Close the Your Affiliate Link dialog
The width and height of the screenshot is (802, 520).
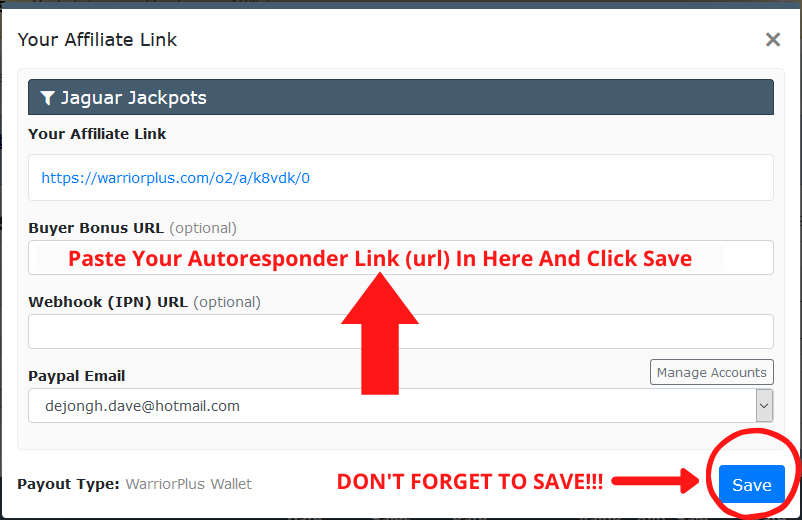point(772,39)
